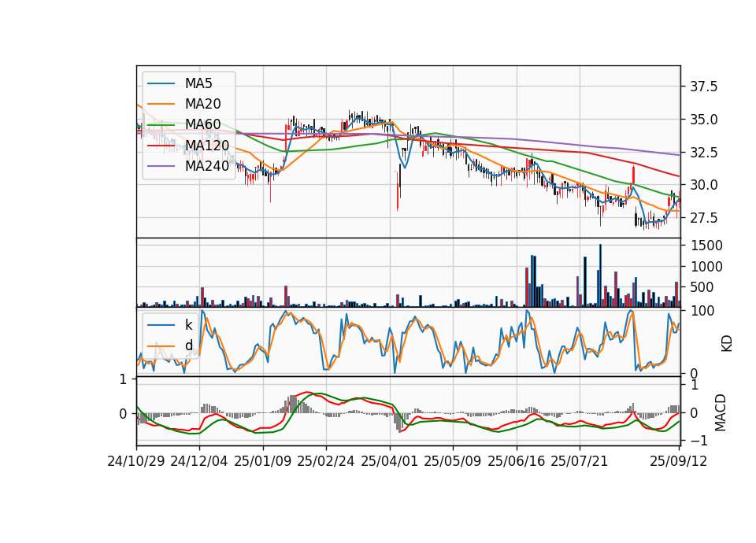Click the k legend entry in KD panel
This screenshot has width=756, height=543.
coord(188,325)
